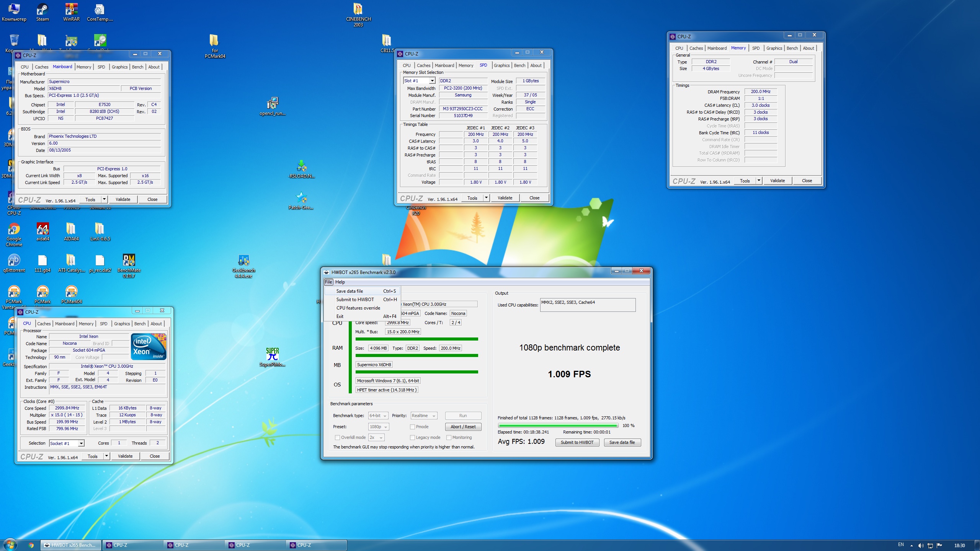Open the PCMark04 desktop shortcut
Image resolution: width=980 pixels, height=551 pixels.
click(x=71, y=295)
